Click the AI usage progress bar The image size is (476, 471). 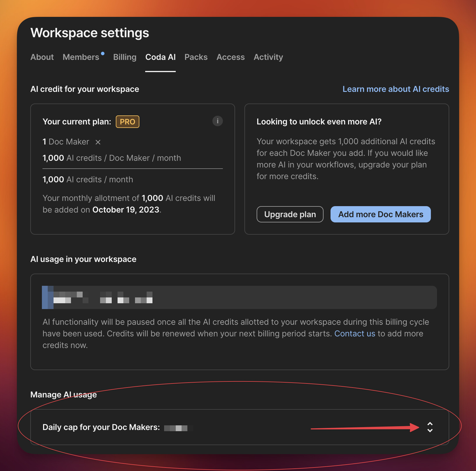239,297
